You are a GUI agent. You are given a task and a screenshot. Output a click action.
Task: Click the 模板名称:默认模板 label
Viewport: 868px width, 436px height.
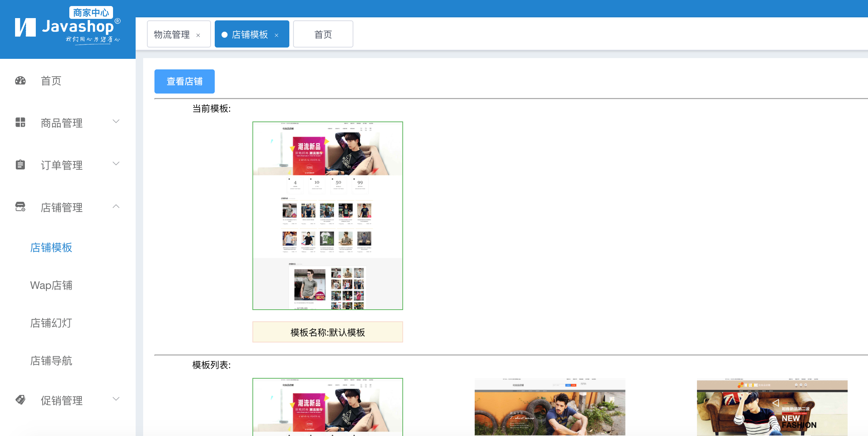pos(328,332)
